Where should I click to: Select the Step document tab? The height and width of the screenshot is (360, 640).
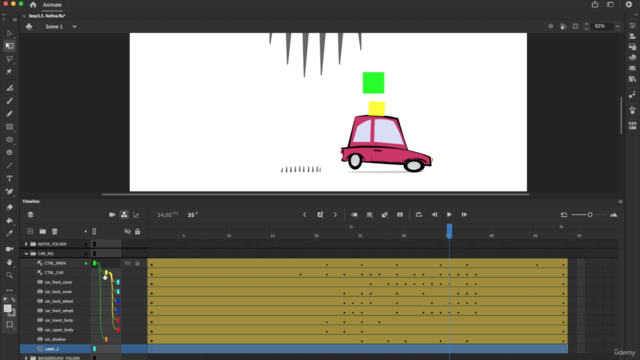47,16
